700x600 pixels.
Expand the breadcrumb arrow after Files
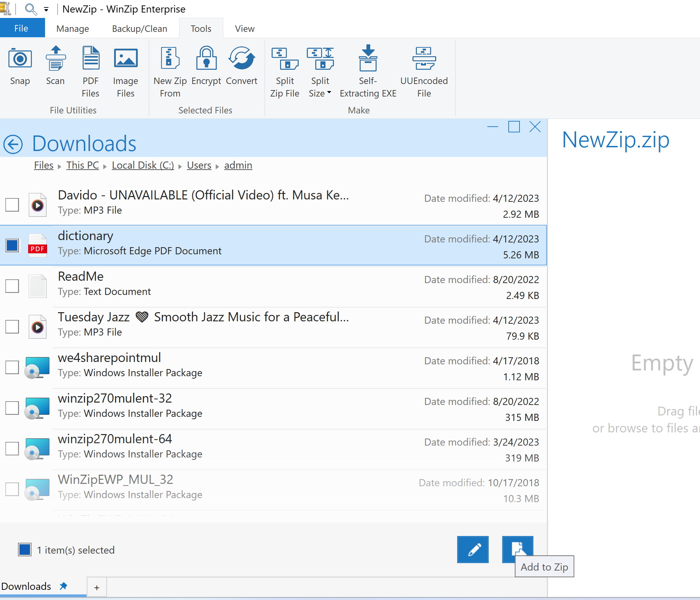click(60, 166)
